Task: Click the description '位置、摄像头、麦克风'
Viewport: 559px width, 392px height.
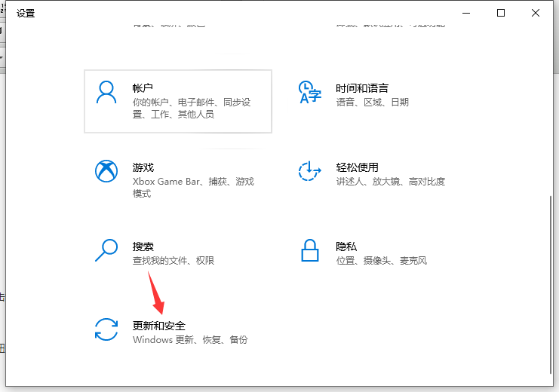Action: coord(382,261)
